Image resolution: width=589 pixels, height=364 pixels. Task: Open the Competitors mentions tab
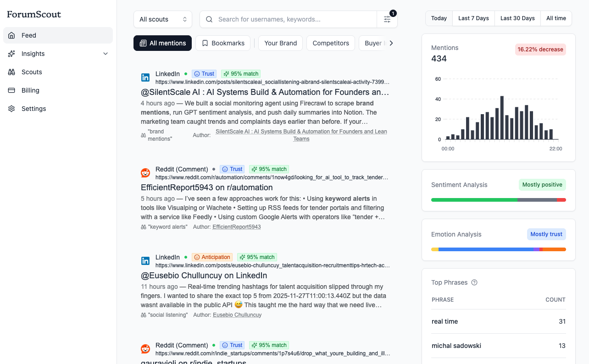(330, 43)
